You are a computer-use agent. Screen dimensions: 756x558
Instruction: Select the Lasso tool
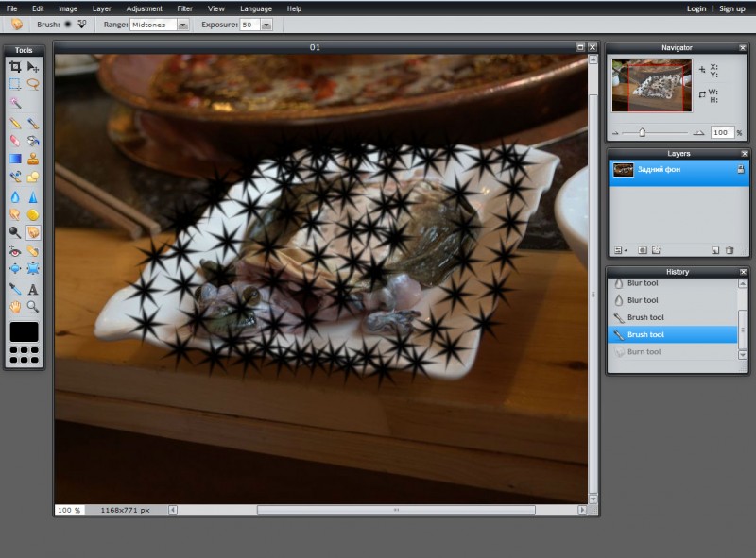33,84
